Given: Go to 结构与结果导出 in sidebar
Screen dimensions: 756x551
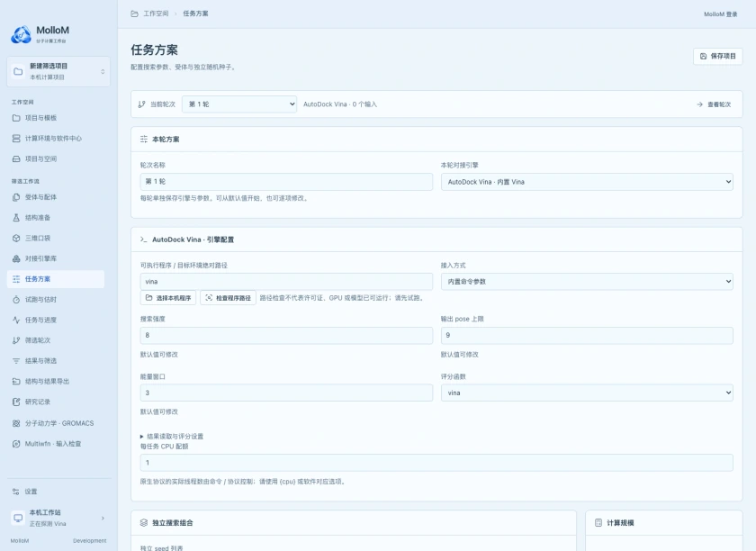Looking at the screenshot, I should [56, 381].
